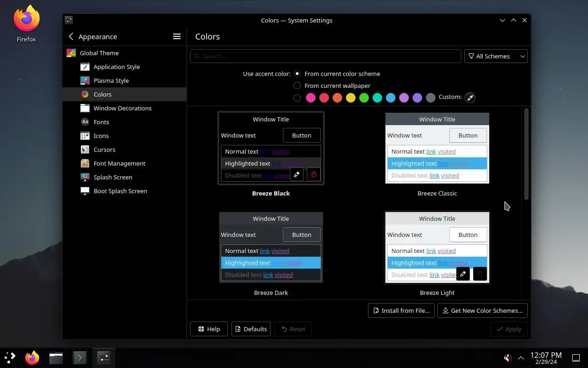The height and width of the screenshot is (368, 588).
Task: Click the Show Desktop icon in the taskbar
Action: [x=576, y=358]
